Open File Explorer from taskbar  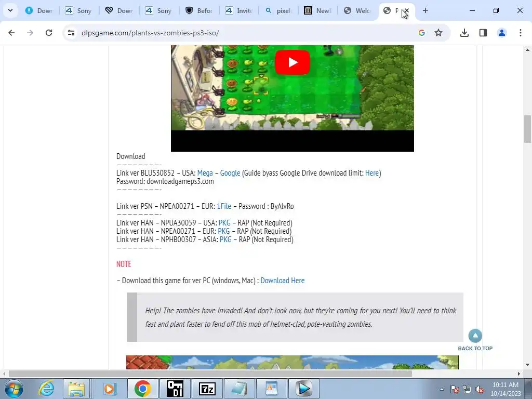tap(76, 389)
